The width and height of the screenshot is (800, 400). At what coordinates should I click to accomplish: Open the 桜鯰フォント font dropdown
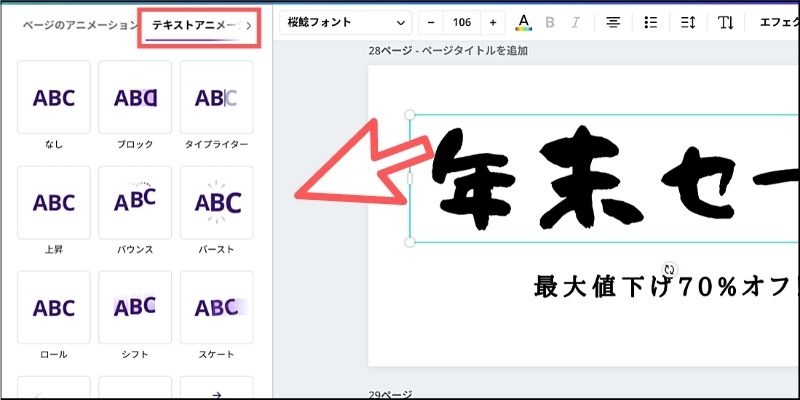tap(345, 22)
